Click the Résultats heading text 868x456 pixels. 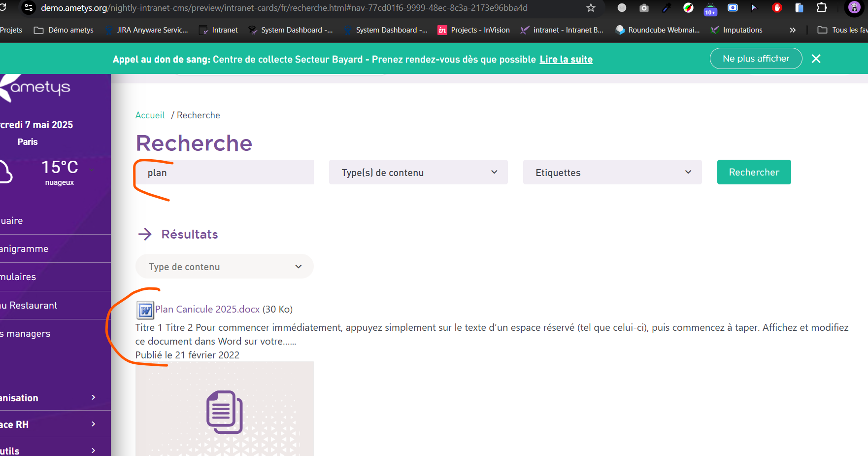coord(190,234)
